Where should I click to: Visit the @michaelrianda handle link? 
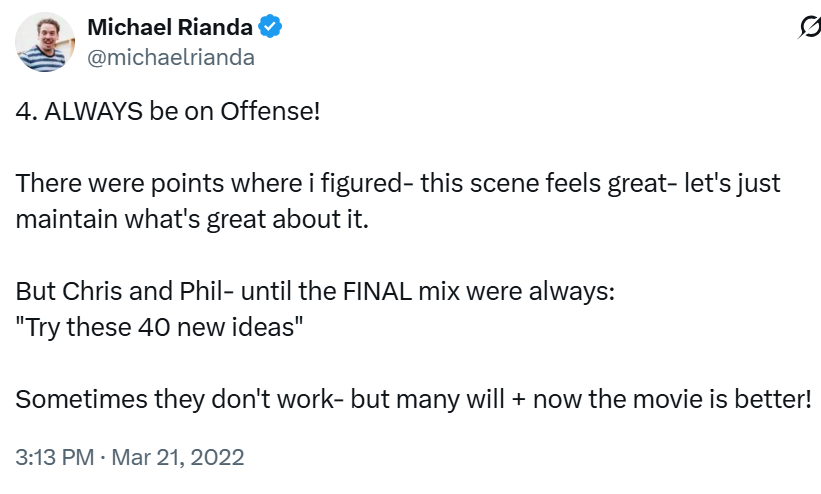coord(171,57)
